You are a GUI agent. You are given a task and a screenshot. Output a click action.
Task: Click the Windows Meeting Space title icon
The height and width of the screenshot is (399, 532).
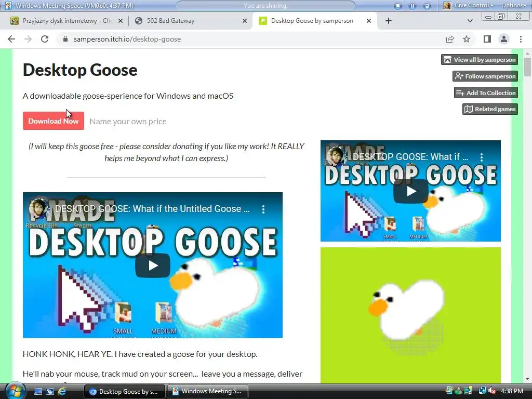(8, 5)
